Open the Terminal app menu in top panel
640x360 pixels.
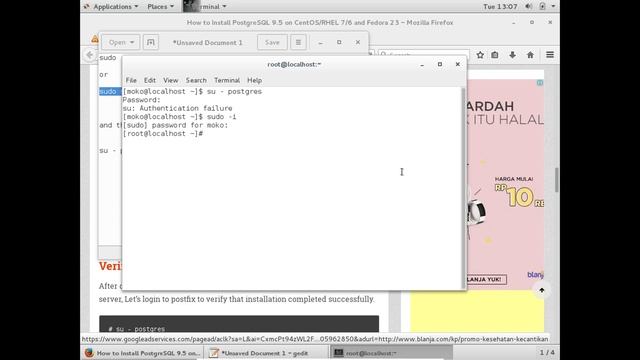click(x=206, y=7)
